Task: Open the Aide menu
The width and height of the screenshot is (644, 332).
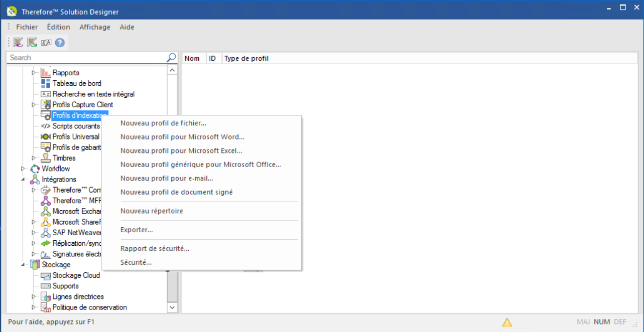Action: 127,27
